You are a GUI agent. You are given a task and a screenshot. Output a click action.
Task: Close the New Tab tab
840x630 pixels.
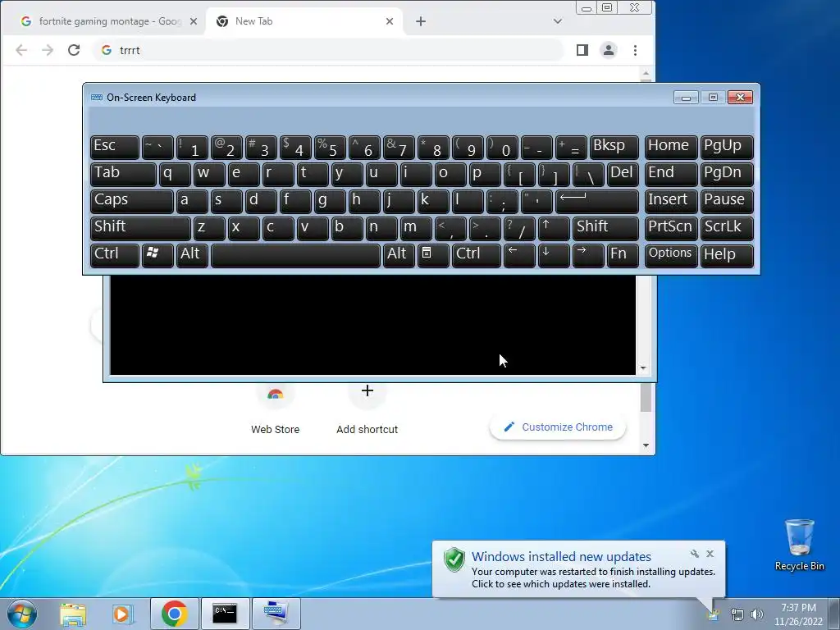tap(390, 21)
